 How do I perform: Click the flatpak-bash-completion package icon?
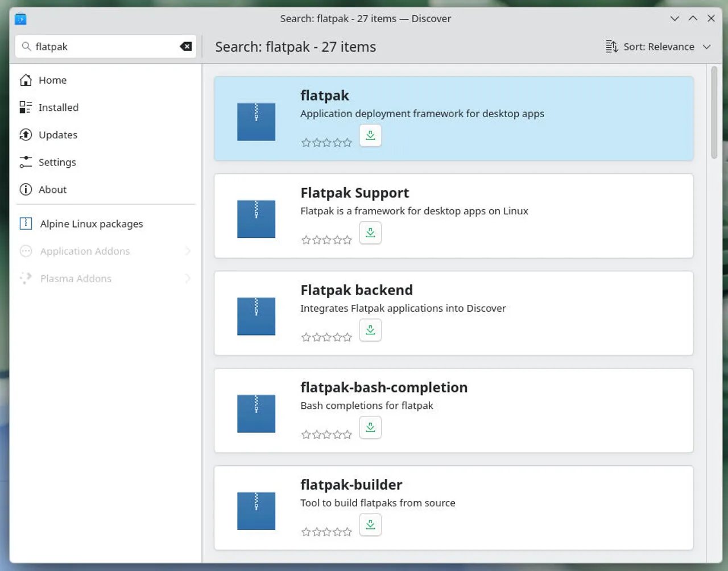click(256, 413)
